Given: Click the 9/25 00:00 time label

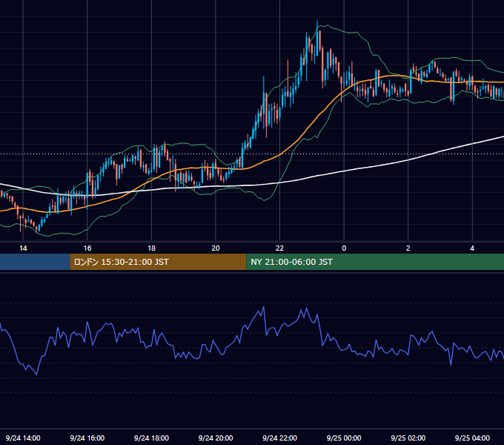Looking at the screenshot, I should (344, 438).
